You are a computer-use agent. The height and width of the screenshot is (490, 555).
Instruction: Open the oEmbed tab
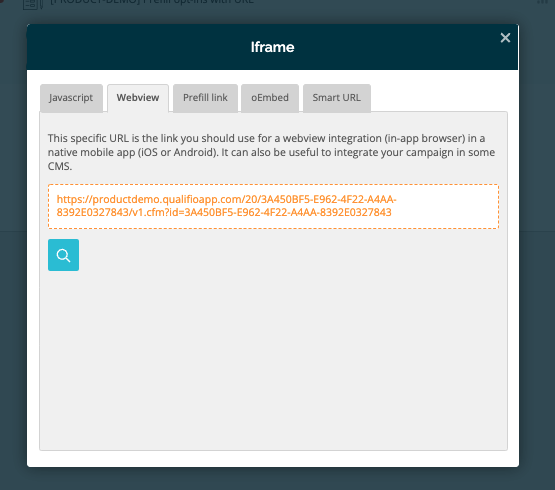click(270, 98)
